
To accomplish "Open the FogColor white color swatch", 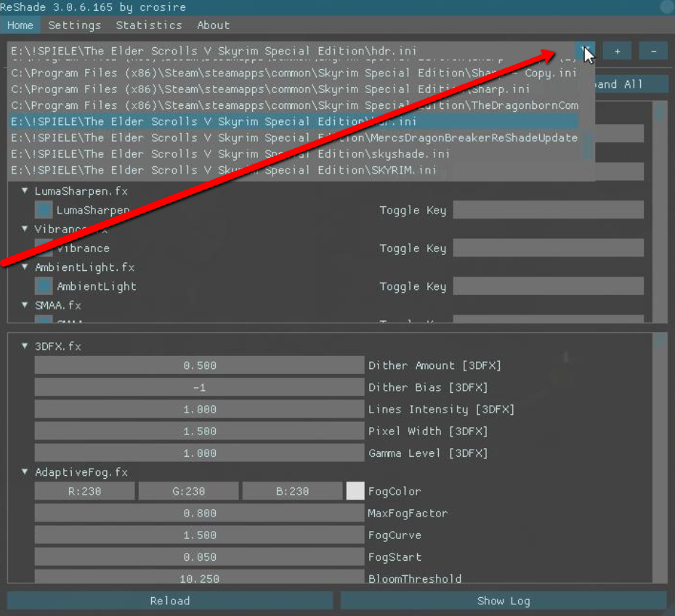I will pyautogui.click(x=355, y=491).
